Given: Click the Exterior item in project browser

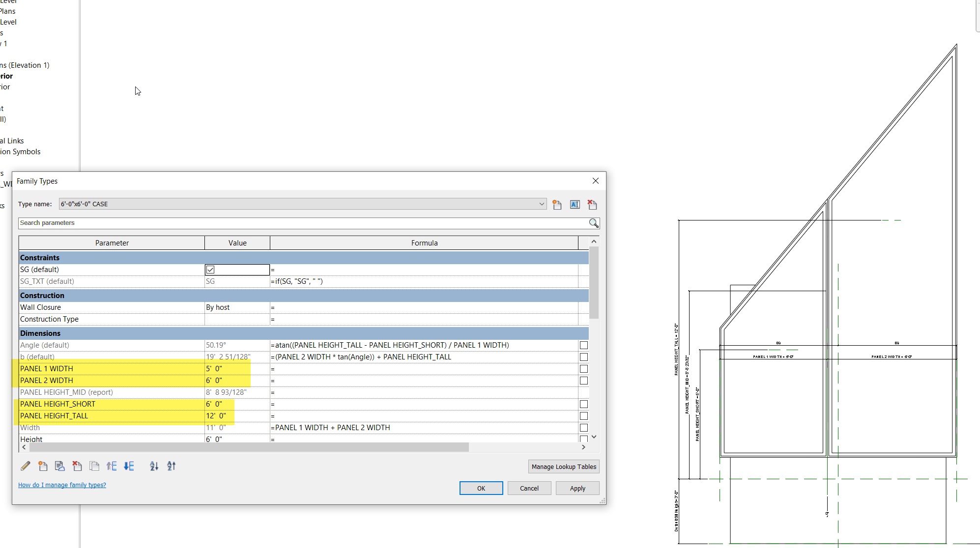Looking at the screenshot, I should coord(7,76).
